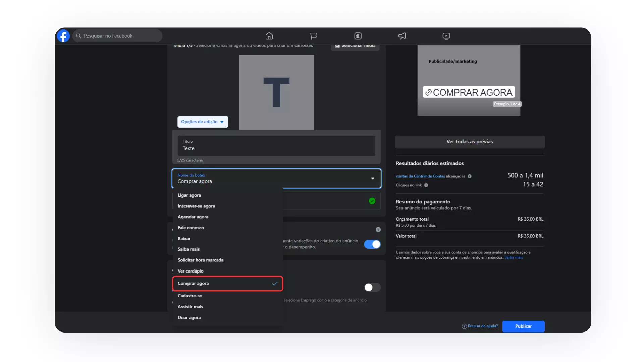644x362 pixels.
Task: Expand the Opções de edição dropdown
Action: (x=203, y=122)
